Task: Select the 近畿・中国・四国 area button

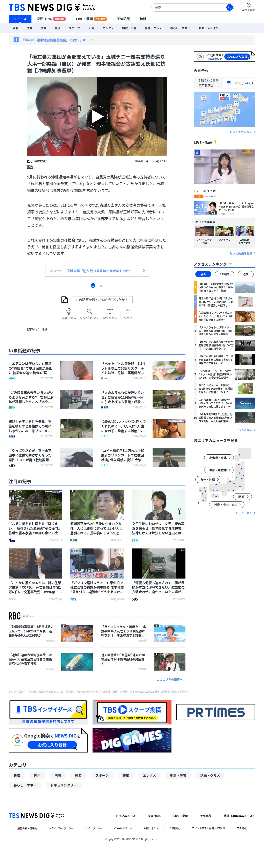Action: (227, 504)
